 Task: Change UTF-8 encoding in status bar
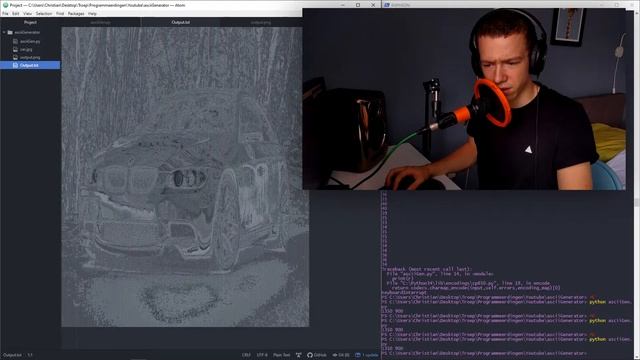pyautogui.click(x=262, y=355)
